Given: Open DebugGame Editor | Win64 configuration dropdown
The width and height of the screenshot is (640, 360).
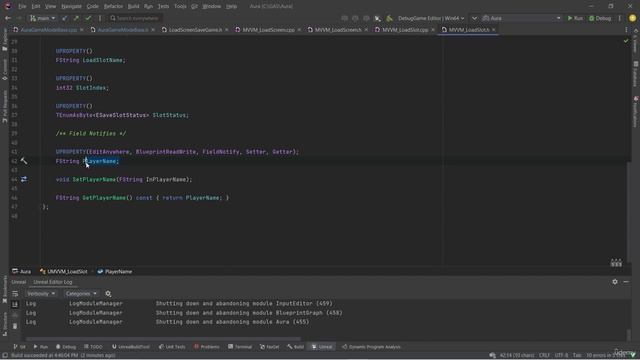Looking at the screenshot, I should coord(431,18).
